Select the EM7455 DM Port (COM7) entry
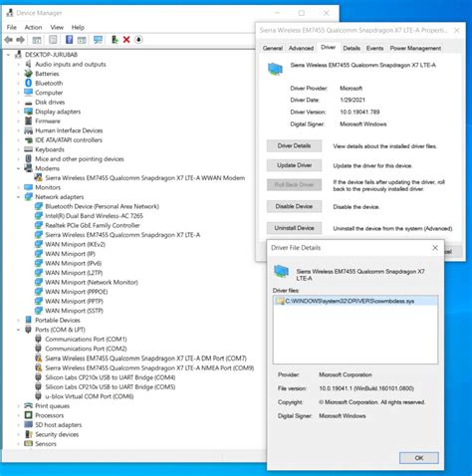 click(x=145, y=358)
